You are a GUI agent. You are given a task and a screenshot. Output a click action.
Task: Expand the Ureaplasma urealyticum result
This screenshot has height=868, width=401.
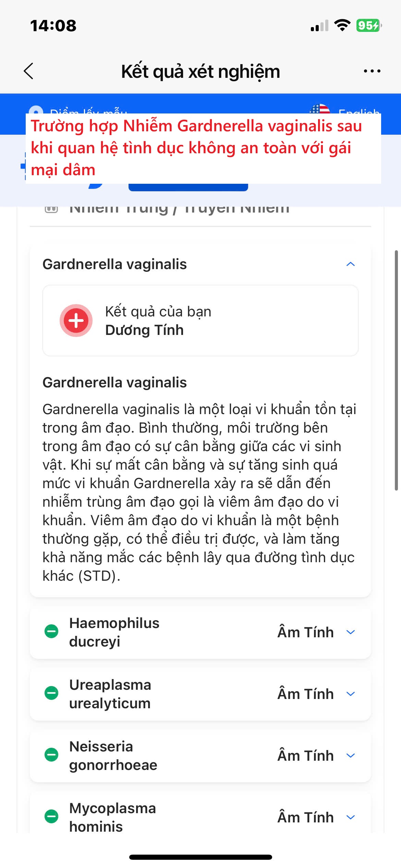tap(350, 694)
